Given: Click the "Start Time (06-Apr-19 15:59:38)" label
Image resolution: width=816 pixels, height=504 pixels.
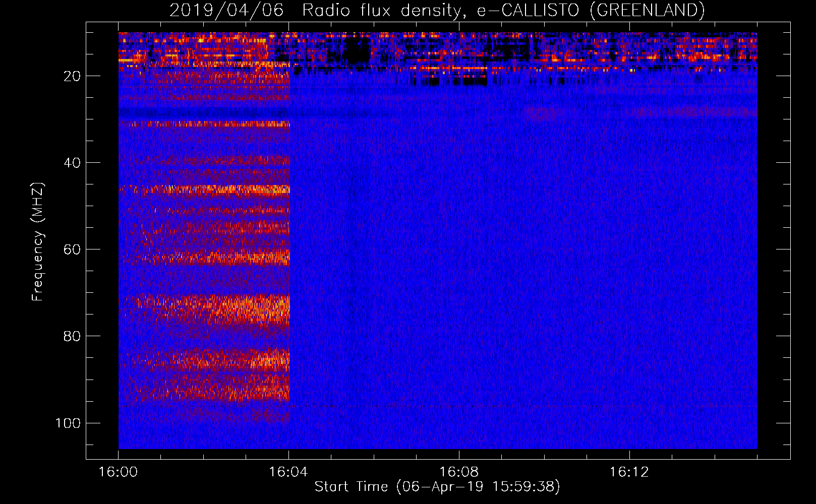Looking at the screenshot, I should (437, 487).
